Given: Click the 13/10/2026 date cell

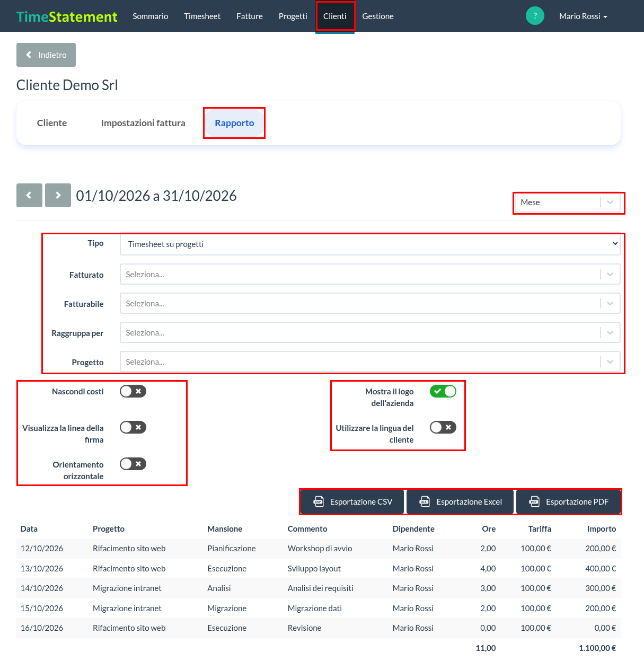Looking at the screenshot, I should pos(42,569).
